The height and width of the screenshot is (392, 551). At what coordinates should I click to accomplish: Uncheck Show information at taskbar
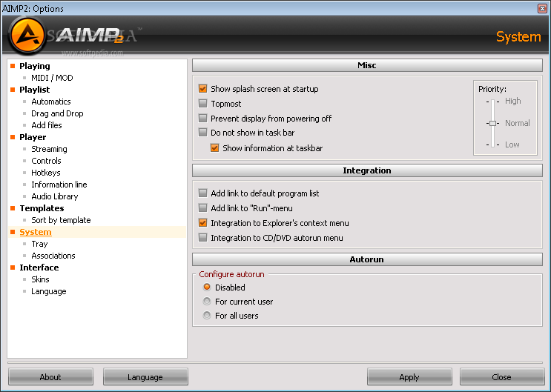click(215, 148)
